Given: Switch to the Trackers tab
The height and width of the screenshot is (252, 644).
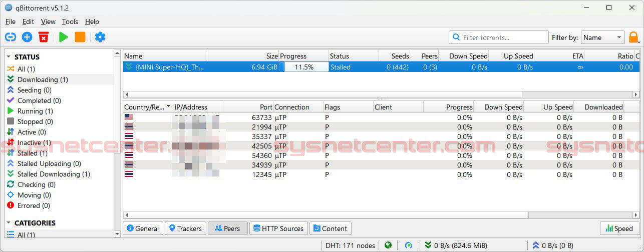Looking at the screenshot, I should (185, 228).
